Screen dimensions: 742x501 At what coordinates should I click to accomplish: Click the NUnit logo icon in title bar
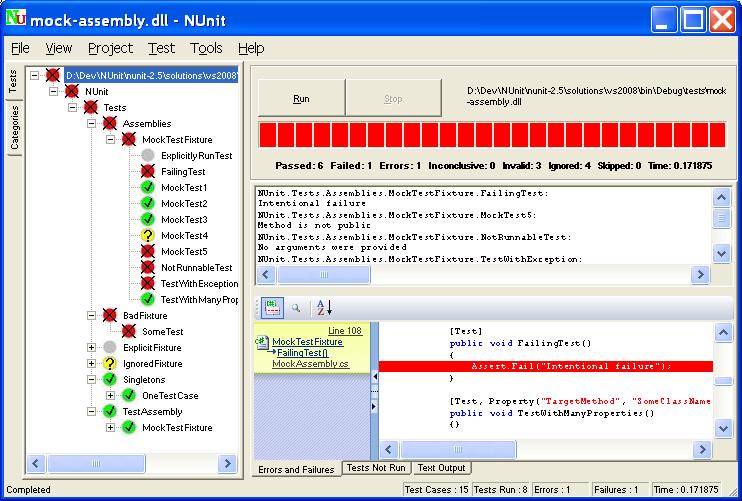point(16,18)
